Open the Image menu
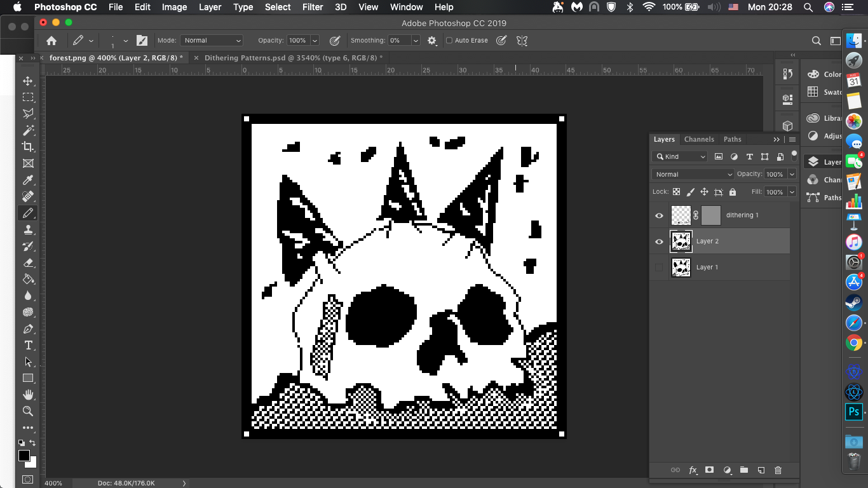This screenshot has height=488, width=868. tap(174, 7)
